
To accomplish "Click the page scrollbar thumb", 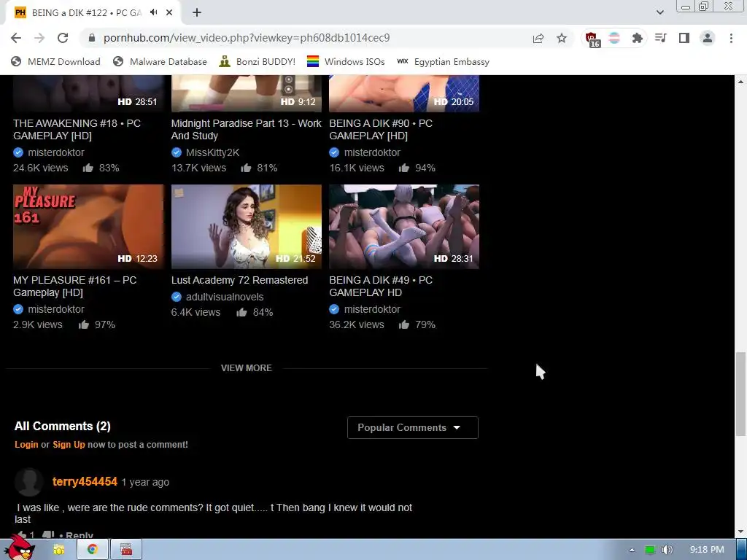I will coord(740,394).
